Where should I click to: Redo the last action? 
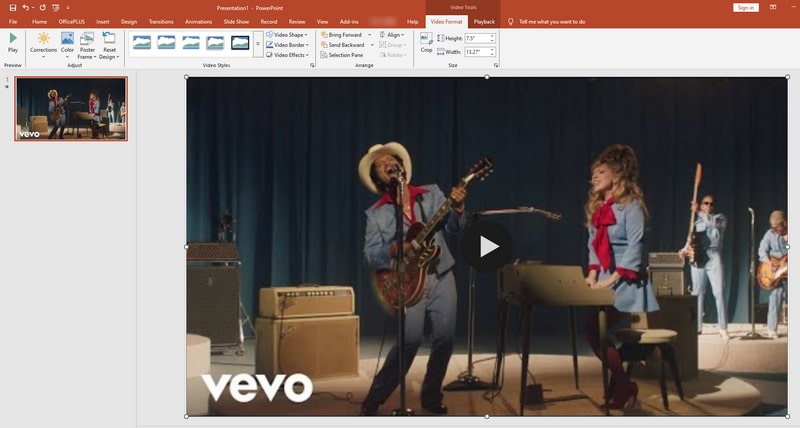pos(42,8)
